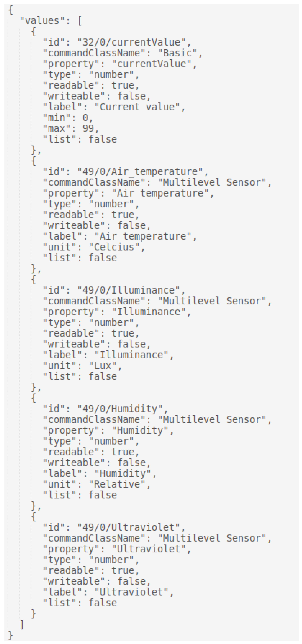This screenshot has width=302, height=644.
Task: Click the "values" key at the top
Action: click(42, 21)
